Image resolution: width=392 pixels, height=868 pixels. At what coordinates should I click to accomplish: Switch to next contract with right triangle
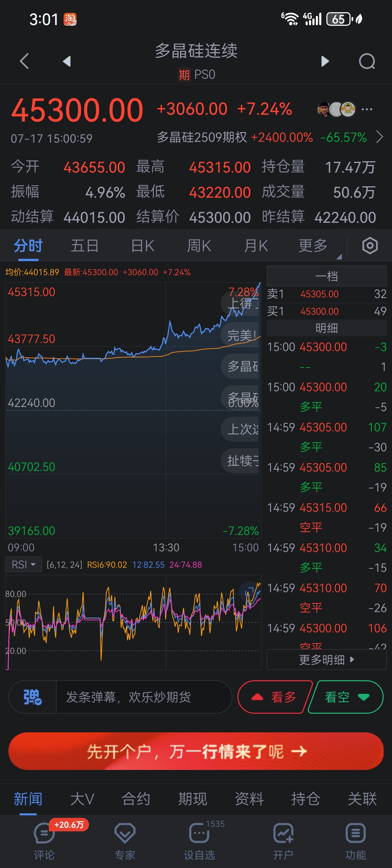tap(325, 61)
